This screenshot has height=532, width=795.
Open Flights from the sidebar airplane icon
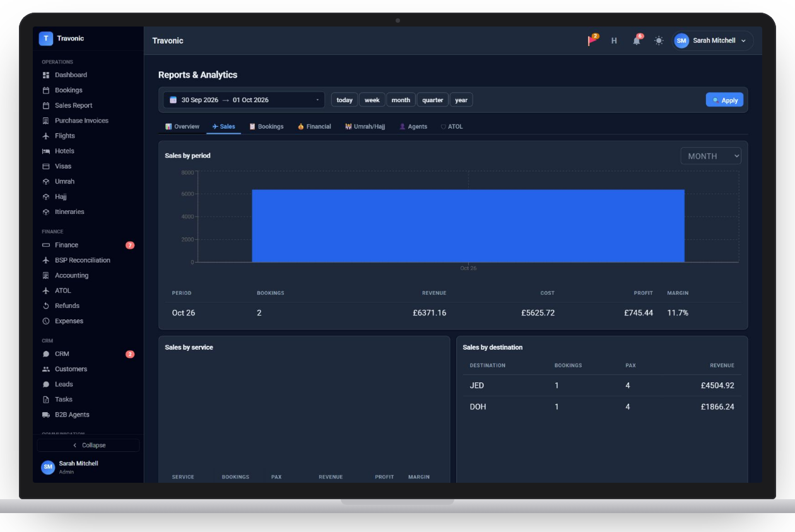(x=46, y=136)
